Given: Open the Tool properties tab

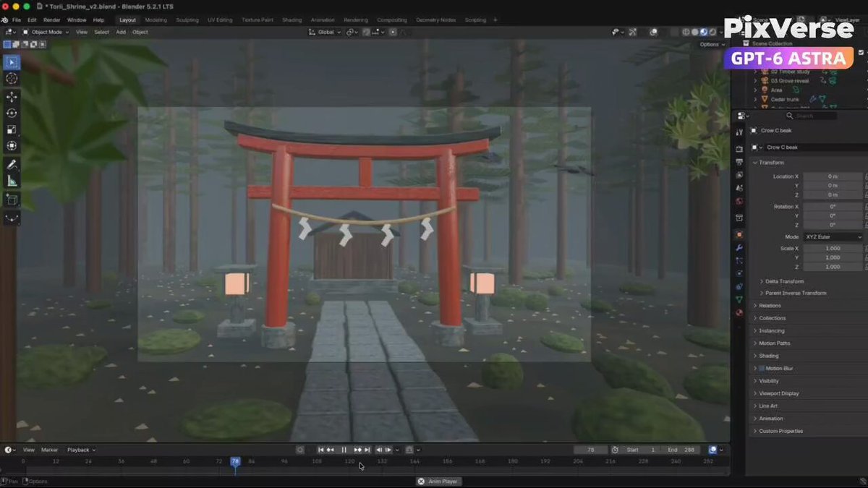Looking at the screenshot, I should coord(739,132).
